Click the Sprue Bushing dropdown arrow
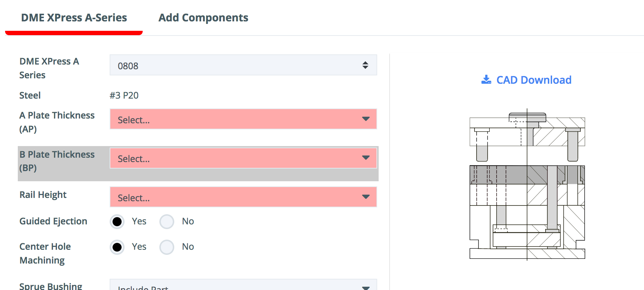This screenshot has height=290, width=644. tap(366, 288)
